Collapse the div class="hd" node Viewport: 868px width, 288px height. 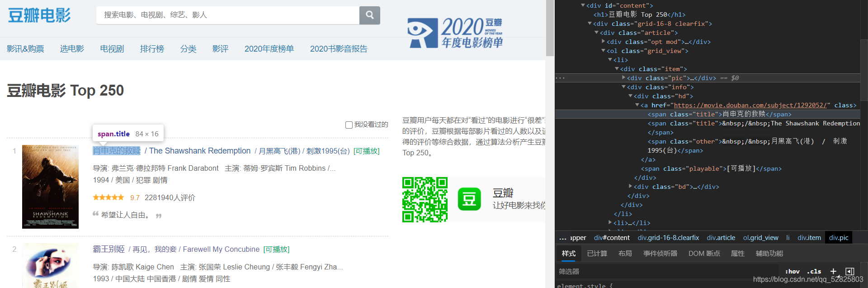coord(630,96)
